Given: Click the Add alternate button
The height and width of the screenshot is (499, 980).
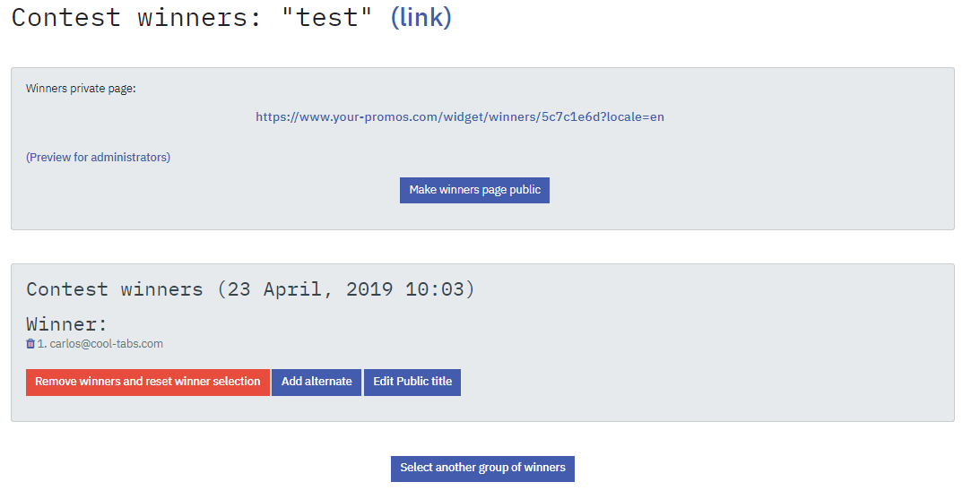Looking at the screenshot, I should coord(317,382).
